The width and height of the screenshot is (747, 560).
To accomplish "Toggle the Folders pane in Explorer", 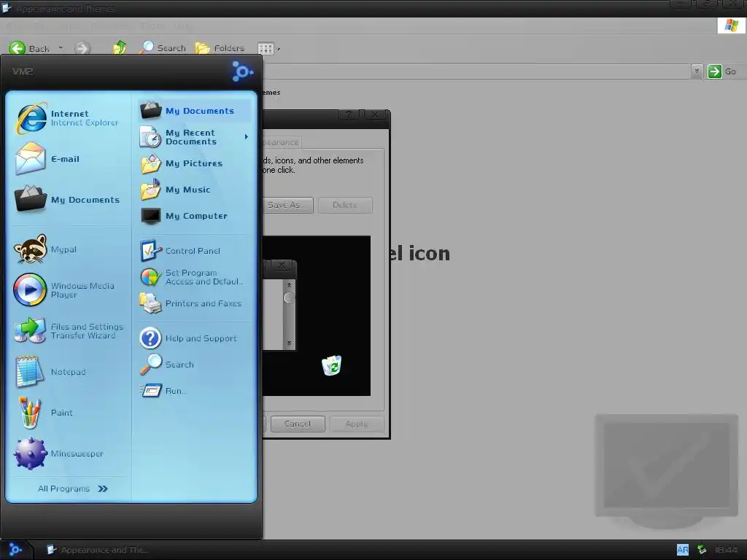I will [220, 47].
